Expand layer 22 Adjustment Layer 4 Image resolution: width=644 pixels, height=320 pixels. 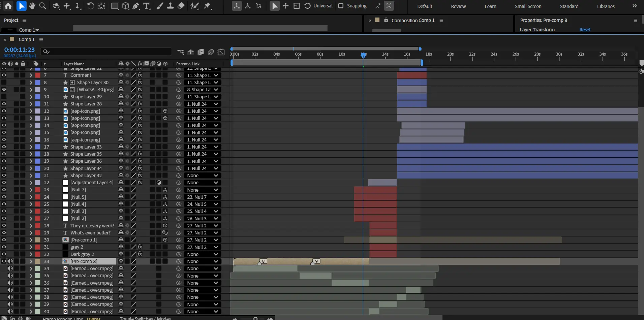point(31,183)
